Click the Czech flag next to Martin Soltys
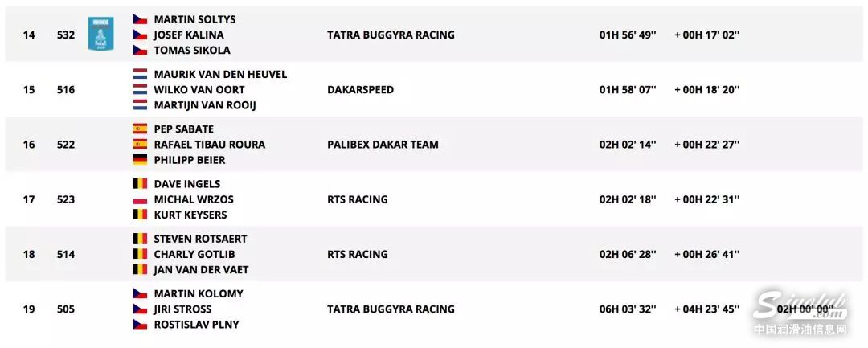Viewport: 868px width, 348px height. coord(140,19)
